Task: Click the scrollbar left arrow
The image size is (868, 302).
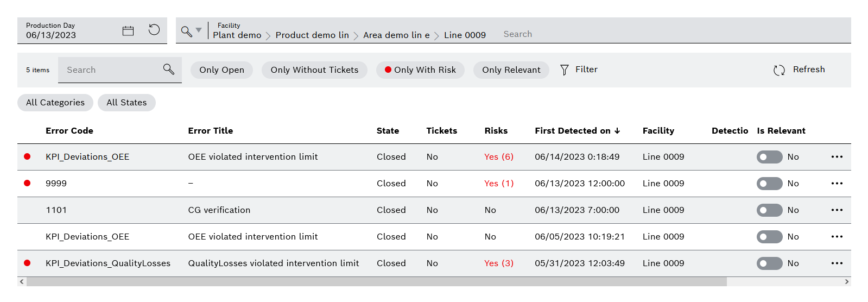Action: (x=22, y=281)
